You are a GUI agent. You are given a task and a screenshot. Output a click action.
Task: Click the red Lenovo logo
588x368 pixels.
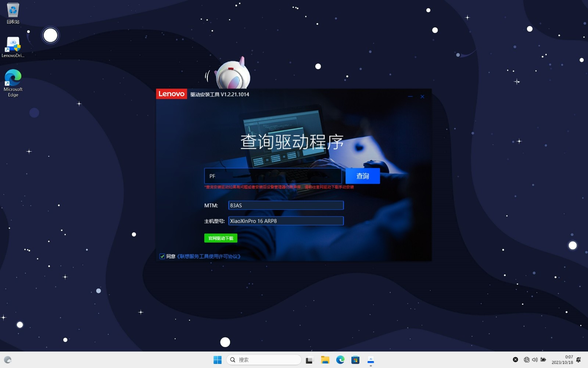pyautogui.click(x=171, y=94)
